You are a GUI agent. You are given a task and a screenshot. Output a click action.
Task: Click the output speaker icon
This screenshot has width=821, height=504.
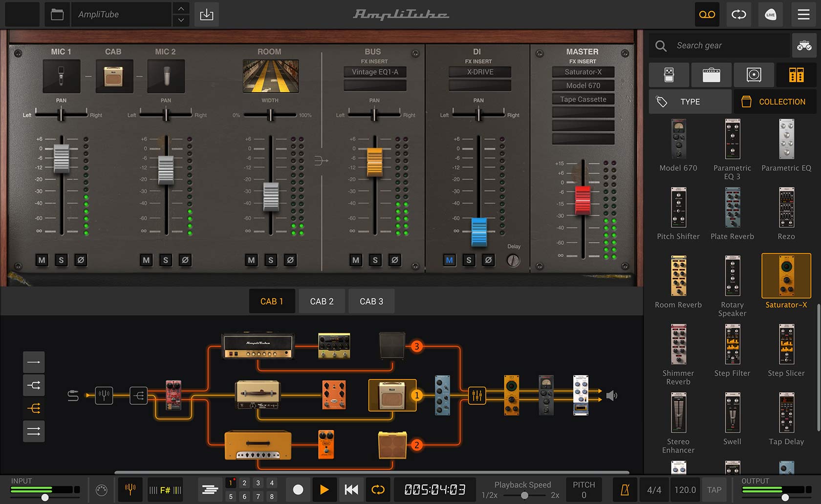point(611,395)
